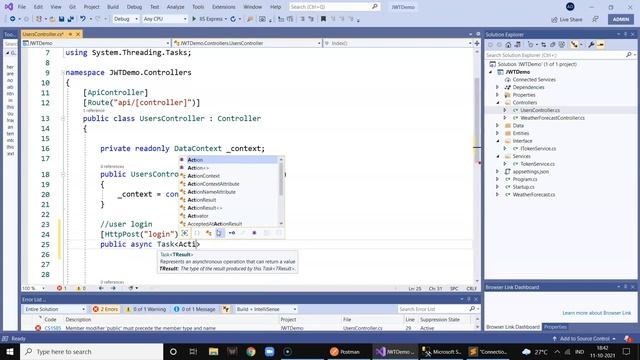640x360 pixels.
Task: Click Learn more about Browser Link
Action: 596,313
